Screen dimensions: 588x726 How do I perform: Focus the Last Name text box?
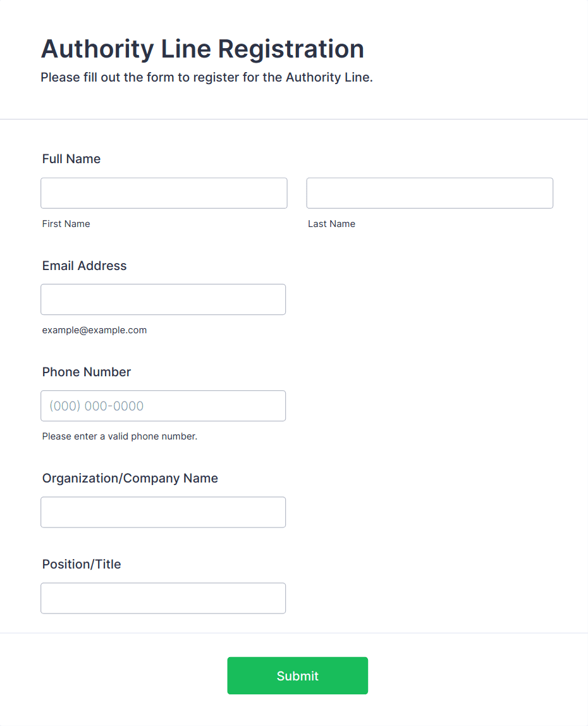point(429,193)
